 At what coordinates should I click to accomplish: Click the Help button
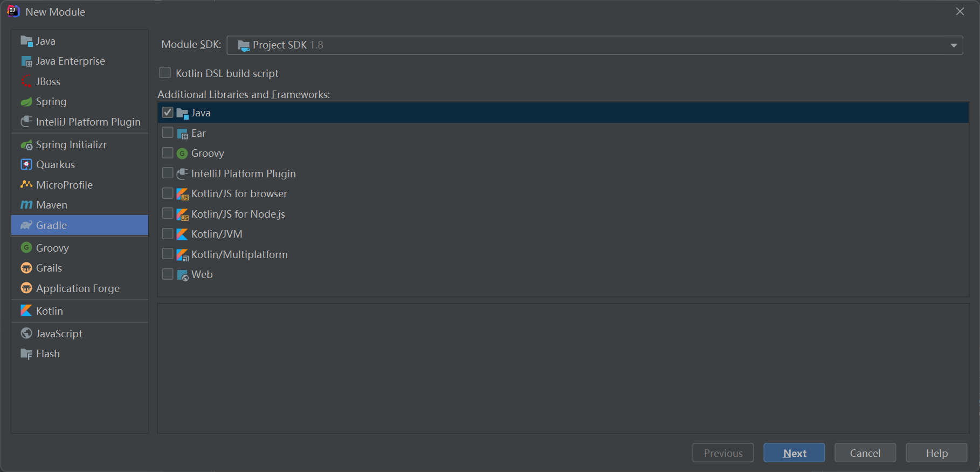pos(936,453)
